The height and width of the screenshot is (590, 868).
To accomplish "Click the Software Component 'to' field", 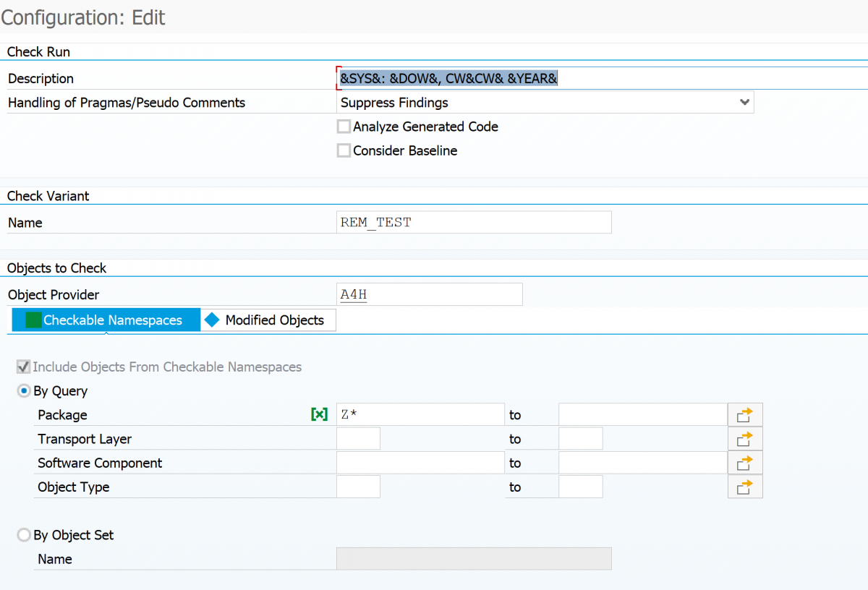I will pyautogui.click(x=642, y=463).
